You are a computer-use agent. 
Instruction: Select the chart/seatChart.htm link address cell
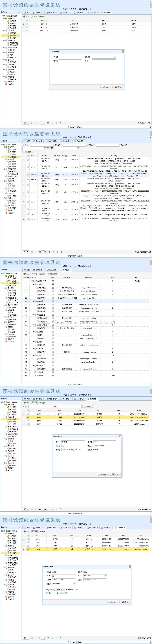pyautogui.click(x=88, y=362)
